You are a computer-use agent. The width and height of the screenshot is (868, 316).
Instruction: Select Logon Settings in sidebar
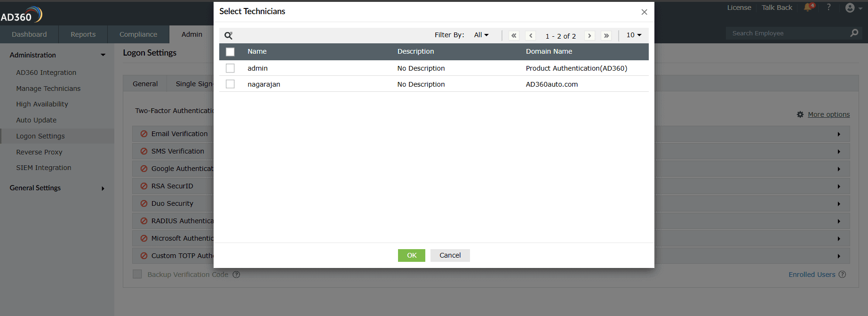click(40, 136)
